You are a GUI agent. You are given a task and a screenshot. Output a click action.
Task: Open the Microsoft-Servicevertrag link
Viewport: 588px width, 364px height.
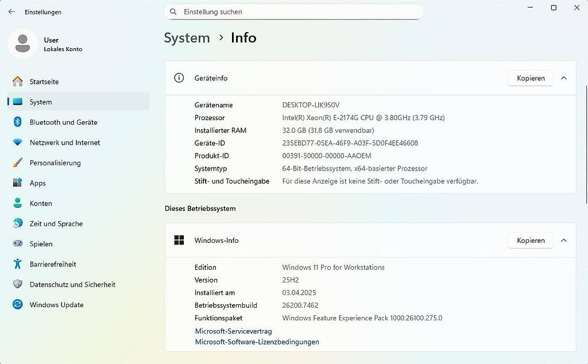233,331
